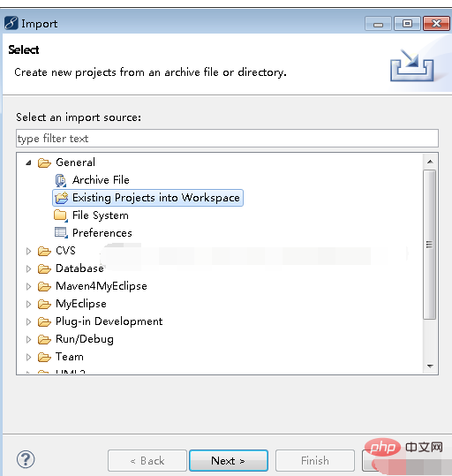Screen dimensions: 452x476
Task: Click the Finish button
Action: [x=315, y=460]
